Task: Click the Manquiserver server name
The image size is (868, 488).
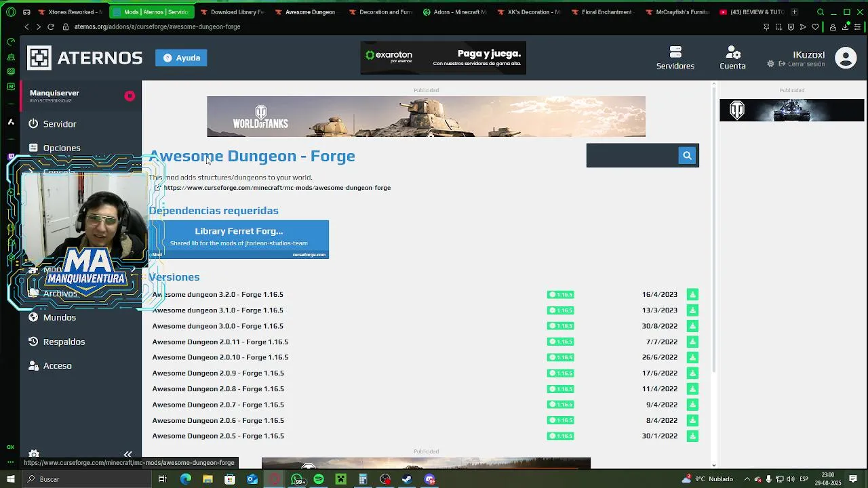Action: [54, 93]
